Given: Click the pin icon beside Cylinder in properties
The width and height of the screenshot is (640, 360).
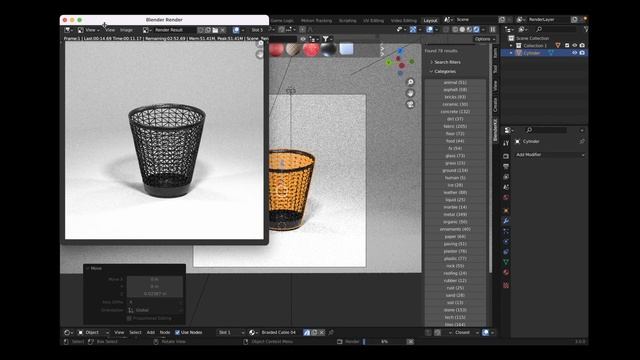Looking at the screenshot, I should point(582,141).
